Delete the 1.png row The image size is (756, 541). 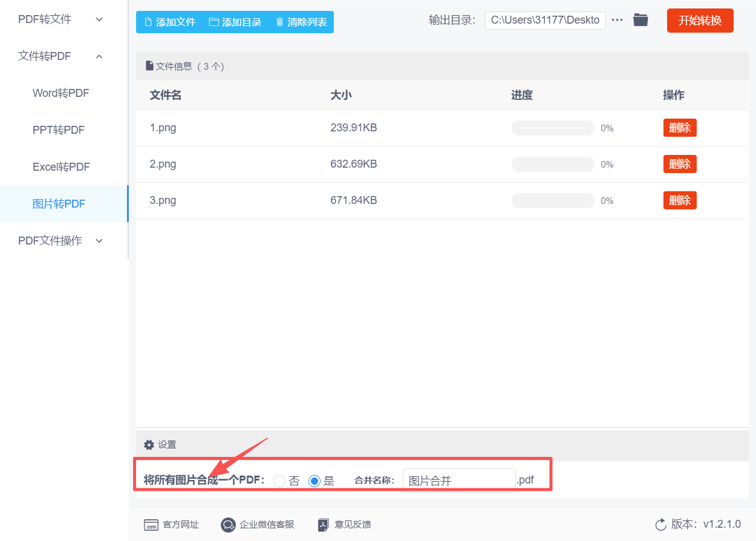[x=680, y=128]
